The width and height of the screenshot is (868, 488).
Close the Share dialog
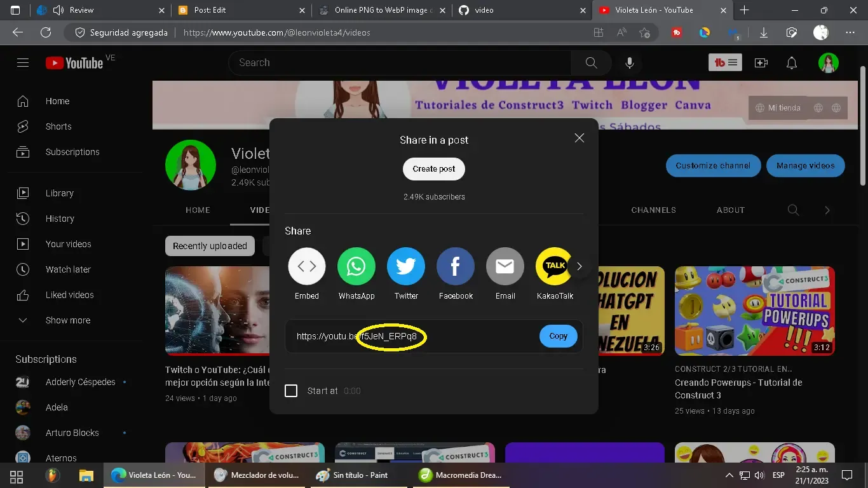pyautogui.click(x=579, y=138)
